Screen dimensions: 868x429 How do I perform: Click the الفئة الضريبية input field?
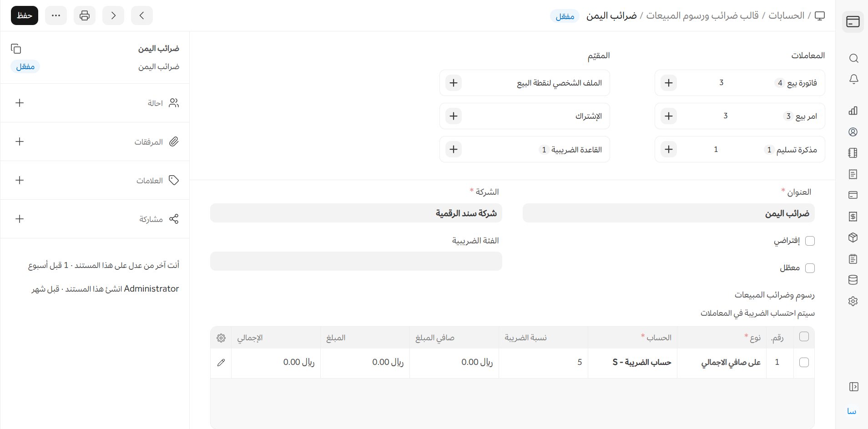(356, 261)
